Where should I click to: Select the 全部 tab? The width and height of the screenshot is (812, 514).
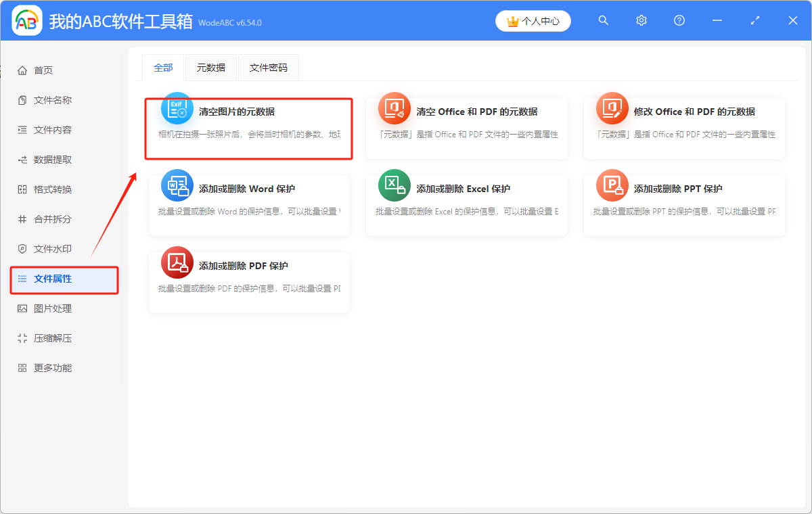point(163,68)
